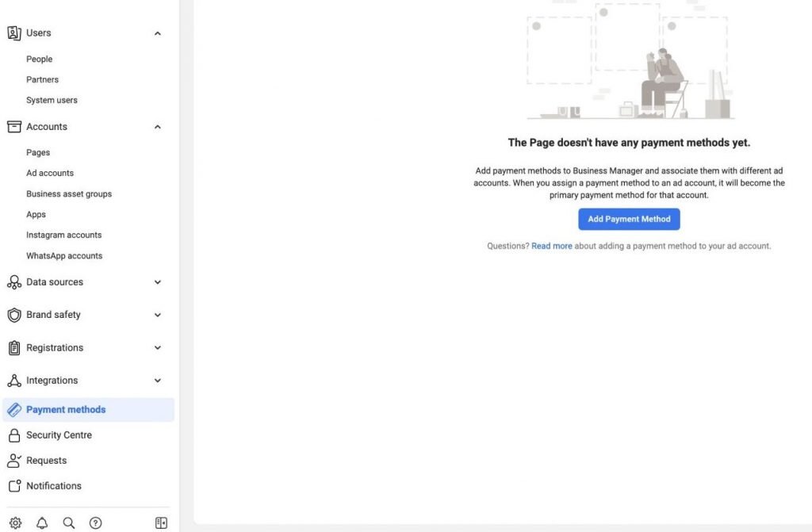Go to Pages under Accounts

38,153
